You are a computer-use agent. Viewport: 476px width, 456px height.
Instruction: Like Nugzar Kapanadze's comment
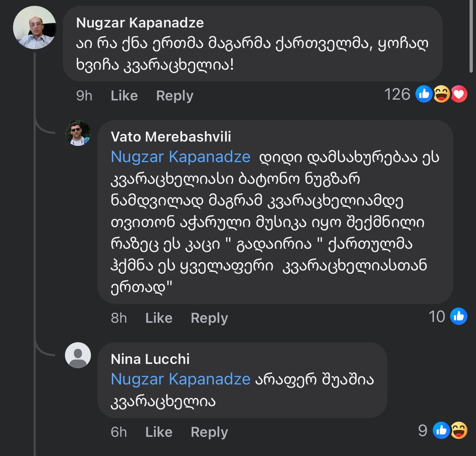tap(124, 96)
